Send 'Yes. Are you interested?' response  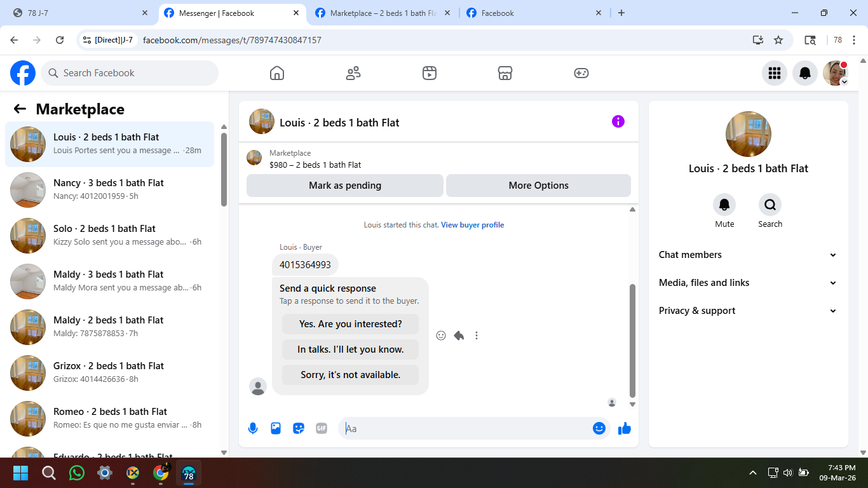pyautogui.click(x=351, y=324)
